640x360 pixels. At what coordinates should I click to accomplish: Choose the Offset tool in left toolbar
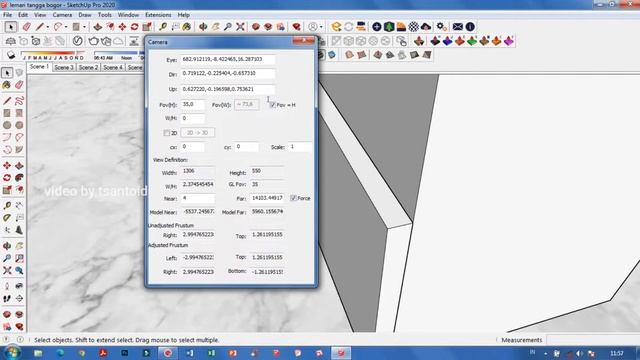click(x=19, y=178)
